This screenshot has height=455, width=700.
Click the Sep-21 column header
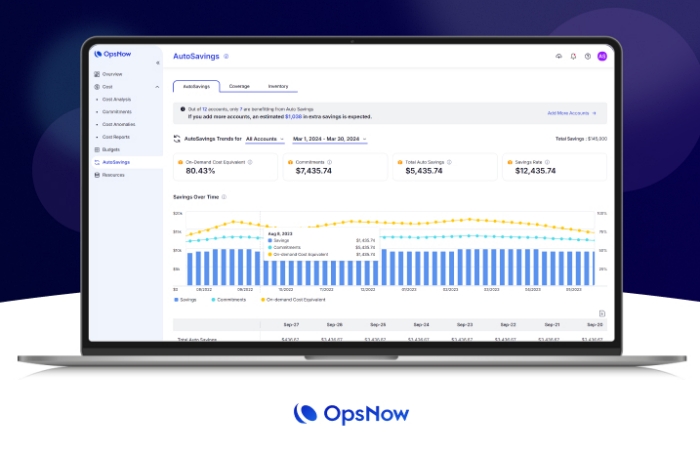pos(552,325)
